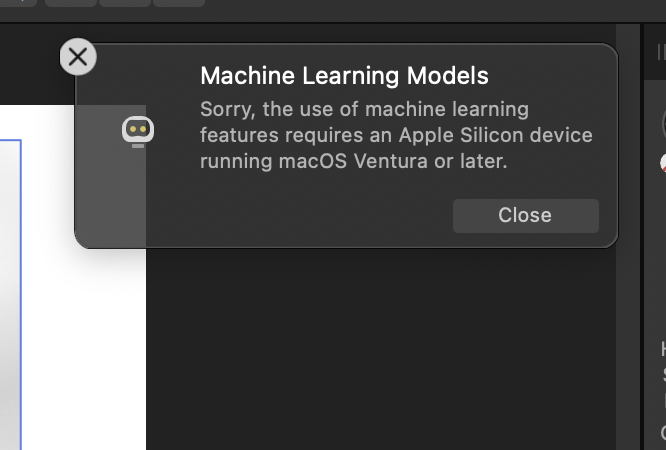This screenshot has height=450, width=666.
Task: Select the Machine Learning Models heading text
Action: 344,76
